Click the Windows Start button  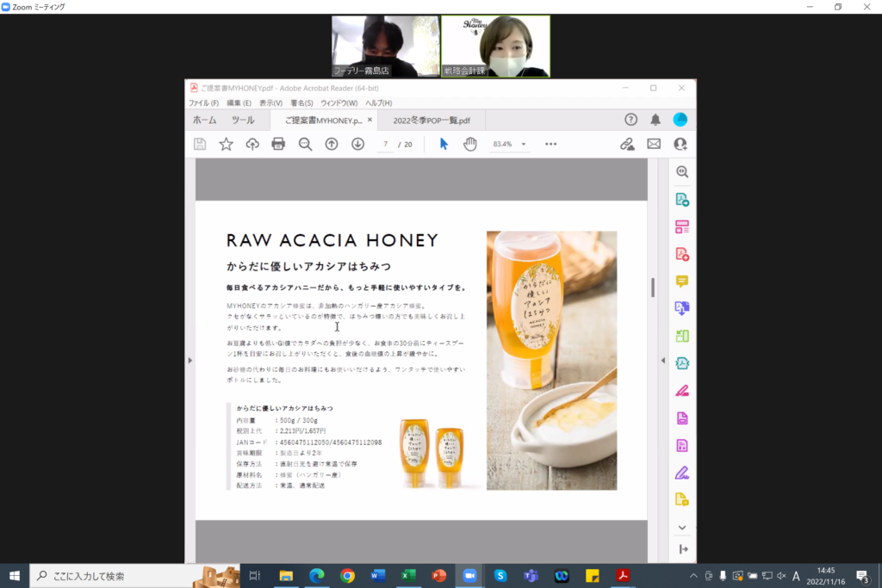pyautogui.click(x=15, y=576)
